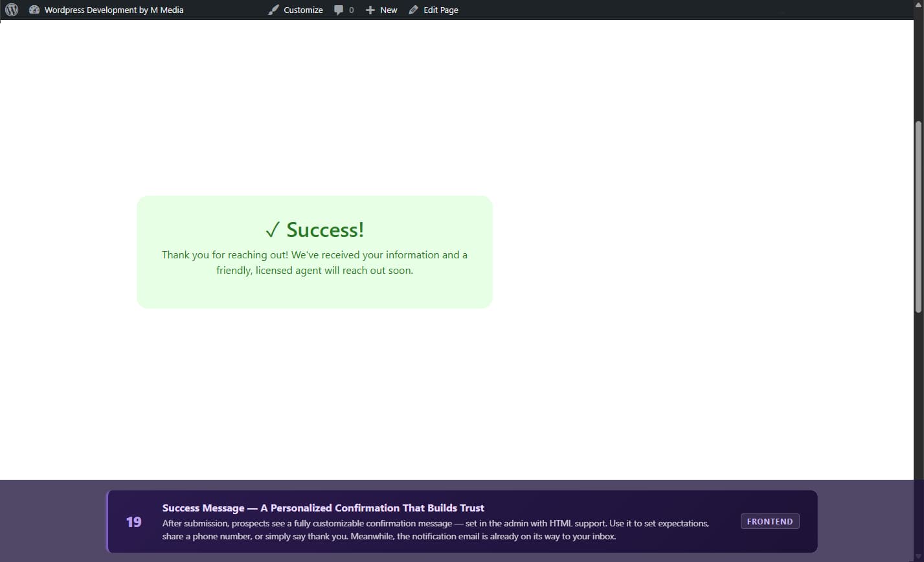Click the FRONTEND badge
Viewport: 924px width, 562px height.
coord(770,521)
